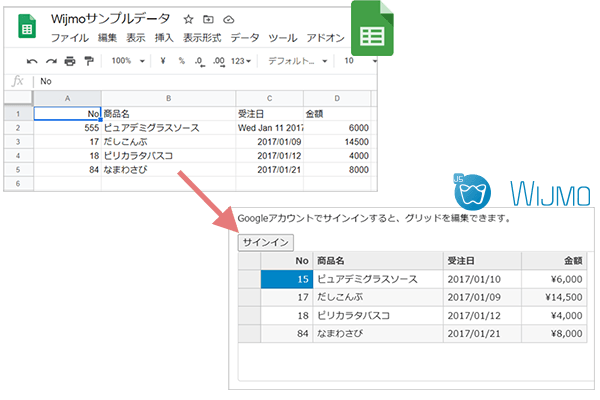Viewport: 600px width, 400px height.
Task: Click row header of grid row 17
Action: point(249,297)
